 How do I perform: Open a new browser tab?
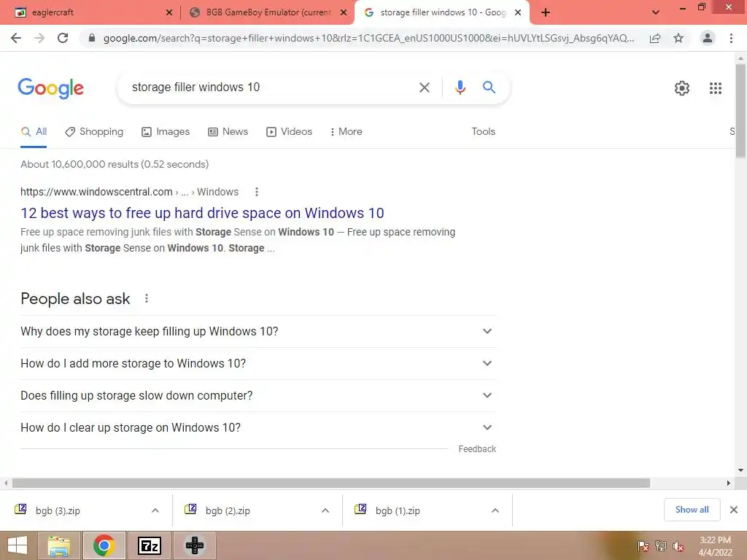click(x=546, y=13)
